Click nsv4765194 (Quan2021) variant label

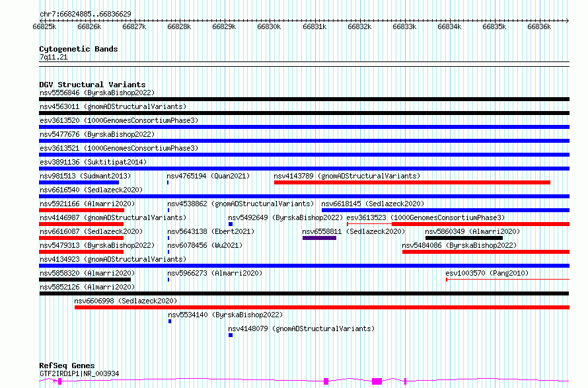208,176
